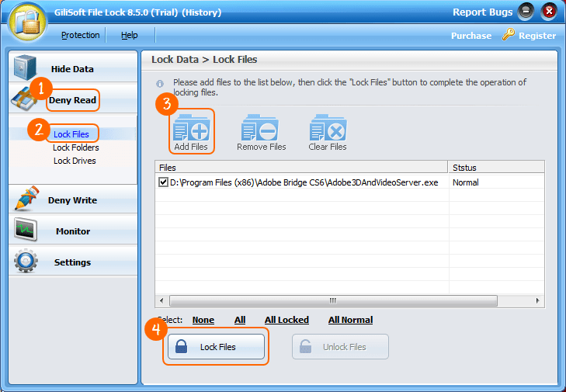The width and height of the screenshot is (566, 392).
Task: Click the horizontal scrollbar thumb
Action: [x=333, y=300]
